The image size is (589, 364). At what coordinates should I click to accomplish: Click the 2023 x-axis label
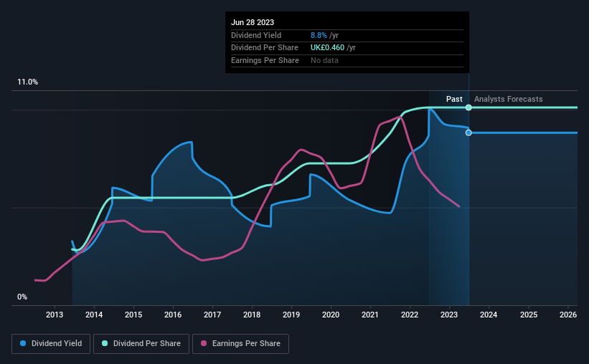(449, 315)
